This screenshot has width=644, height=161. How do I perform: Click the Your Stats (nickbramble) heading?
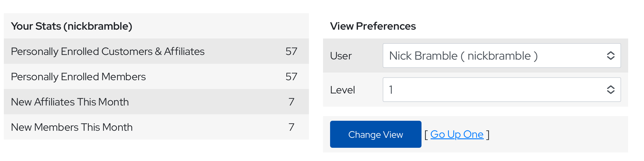click(x=71, y=26)
